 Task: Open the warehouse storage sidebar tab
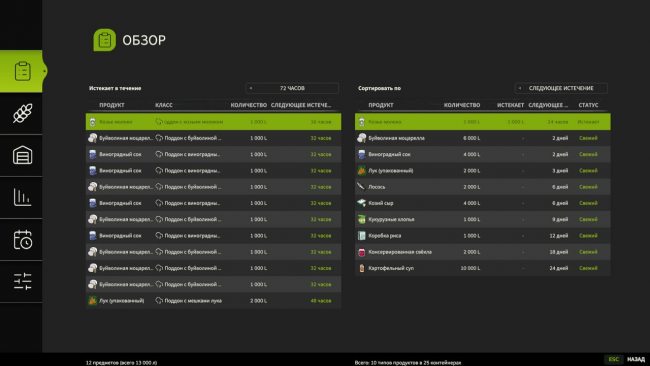pyautogui.click(x=22, y=155)
